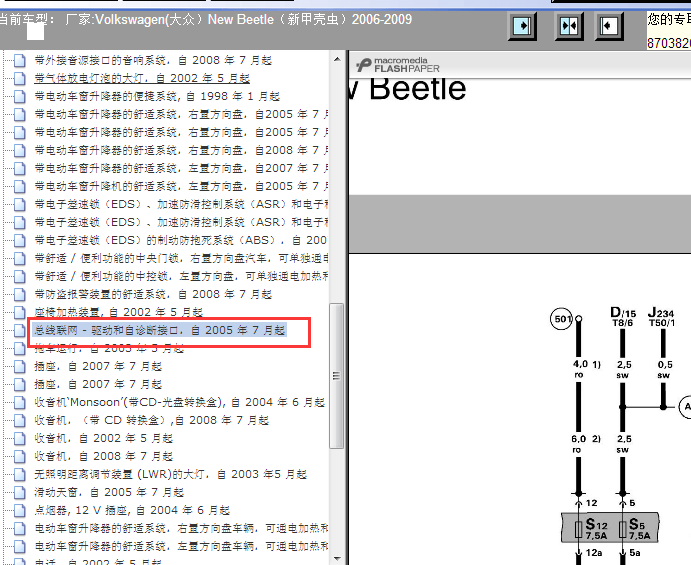Click the split-panels layout button

(569, 26)
